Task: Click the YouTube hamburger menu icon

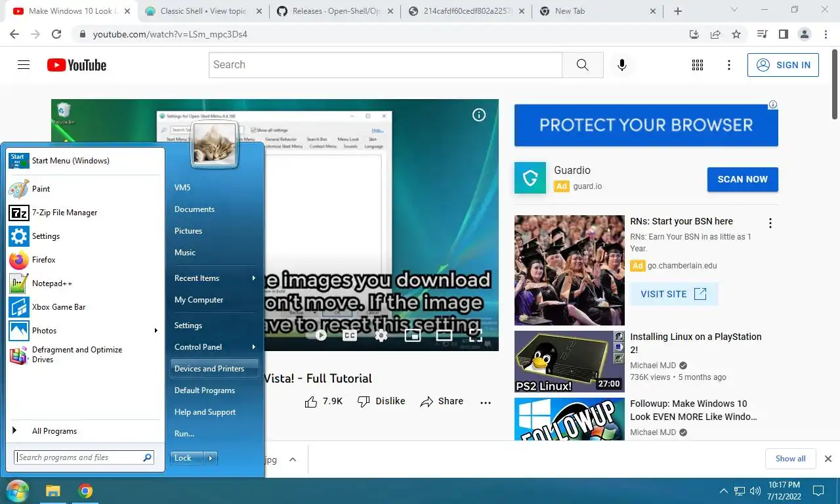Action: point(24,65)
